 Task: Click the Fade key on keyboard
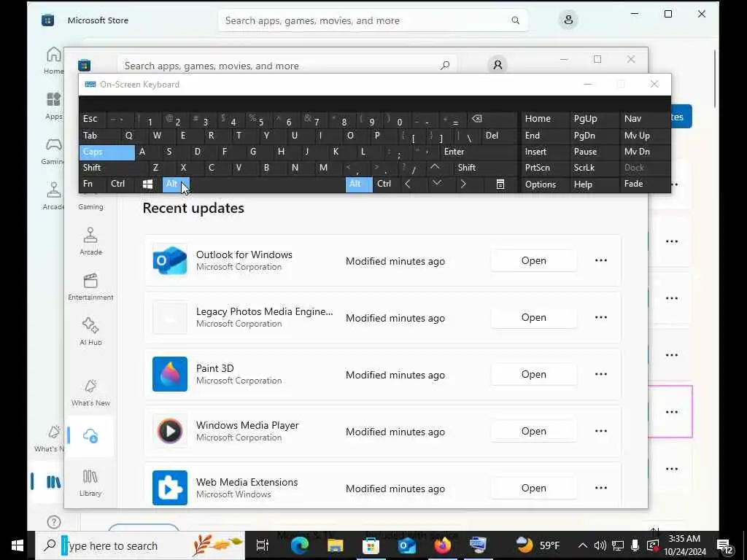click(x=645, y=184)
